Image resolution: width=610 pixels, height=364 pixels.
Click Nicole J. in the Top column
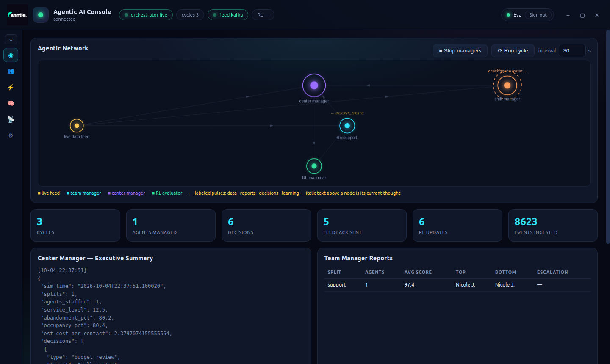click(x=466, y=285)
